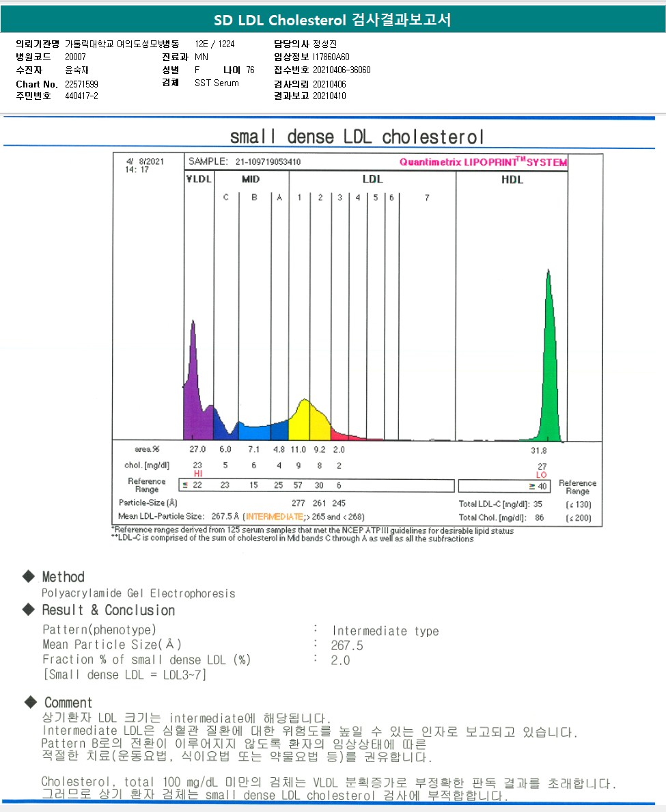Click the orange "INTERMEDIATE" text
The width and height of the screenshot is (666, 812).
pos(275,517)
